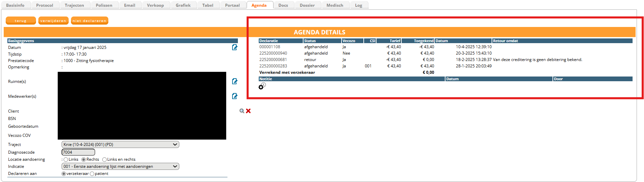Set Declareren aan to patient
Viewport: 644px width, 182px height.
click(92, 174)
